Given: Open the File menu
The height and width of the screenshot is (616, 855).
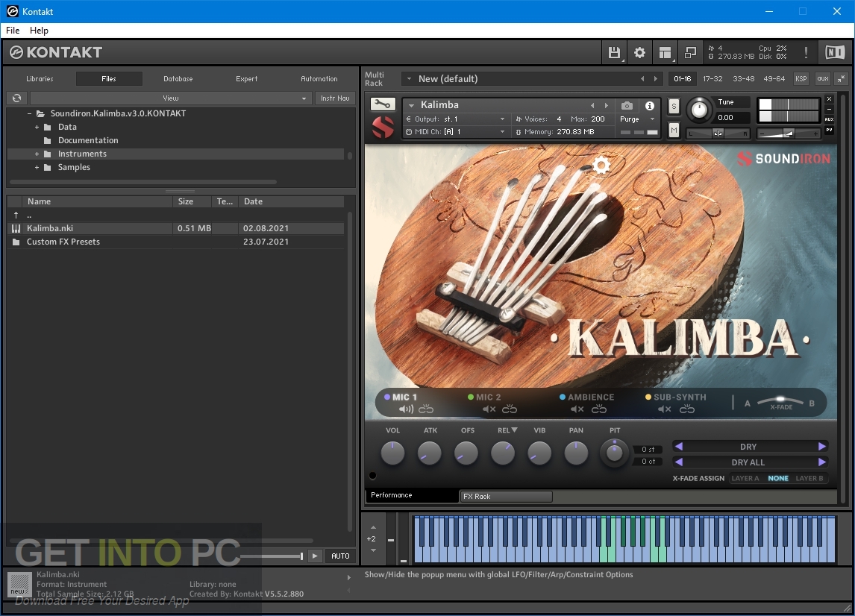Looking at the screenshot, I should [x=13, y=31].
